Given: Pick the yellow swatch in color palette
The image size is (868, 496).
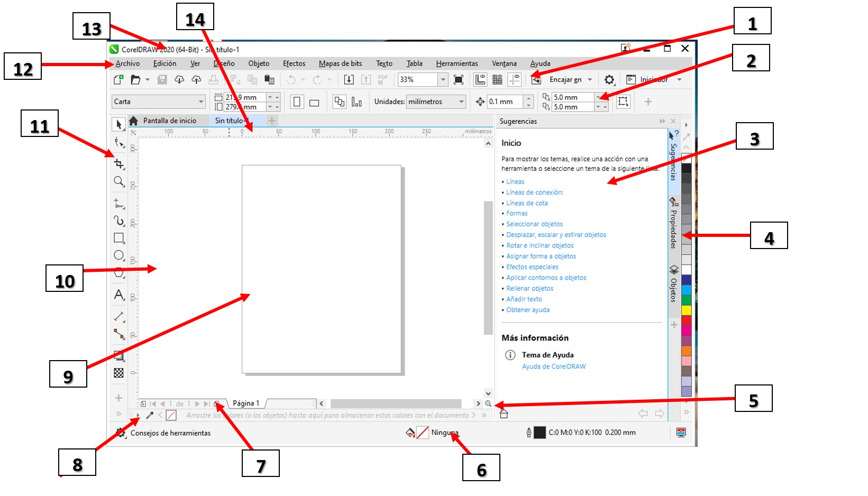Looking at the screenshot, I should pos(686,310).
